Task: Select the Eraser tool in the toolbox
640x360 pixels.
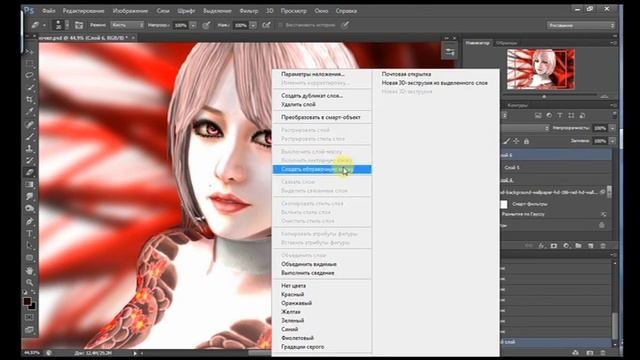Action: coord(29,172)
